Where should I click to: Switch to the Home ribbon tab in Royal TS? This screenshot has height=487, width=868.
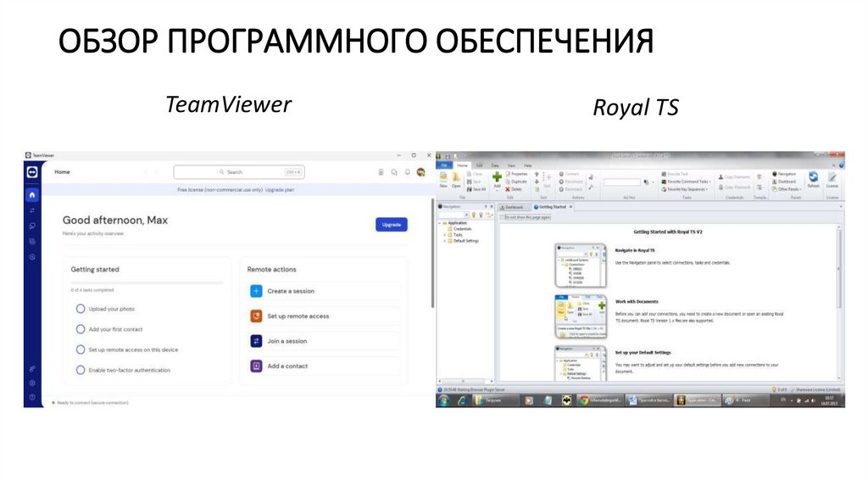462,165
